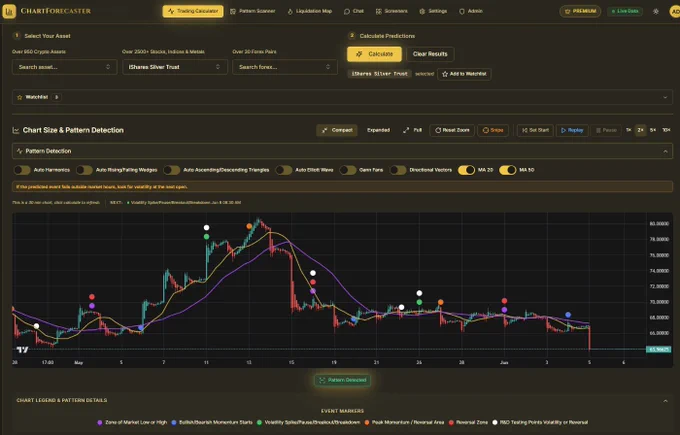This screenshot has width=680, height=435.
Task: Toggle Auto Rising/Falling Wedges switch
Action: (x=84, y=170)
